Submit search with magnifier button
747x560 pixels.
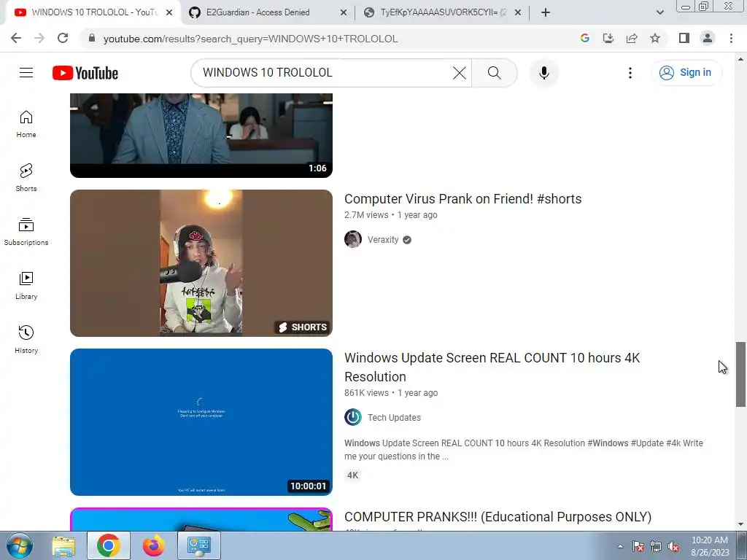pos(494,73)
